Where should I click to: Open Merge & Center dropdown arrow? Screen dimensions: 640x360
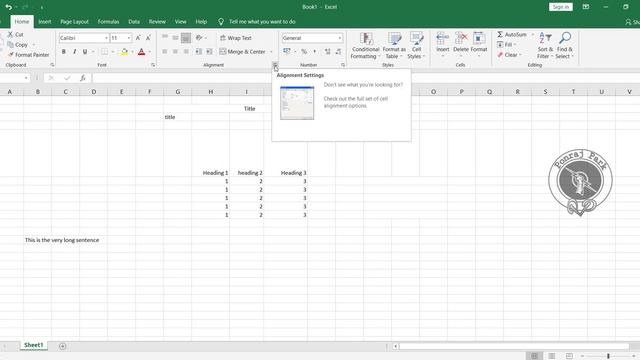(x=271, y=52)
